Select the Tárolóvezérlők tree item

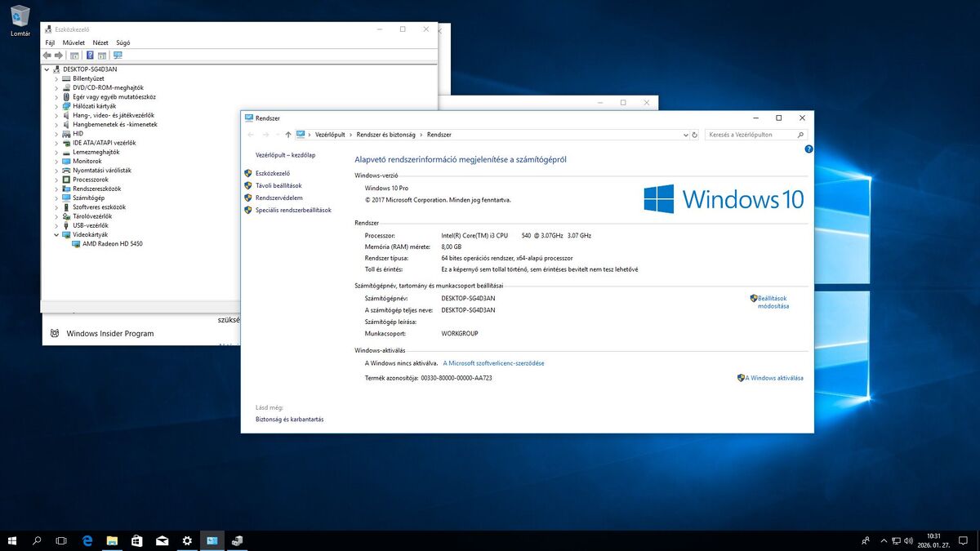(x=92, y=216)
